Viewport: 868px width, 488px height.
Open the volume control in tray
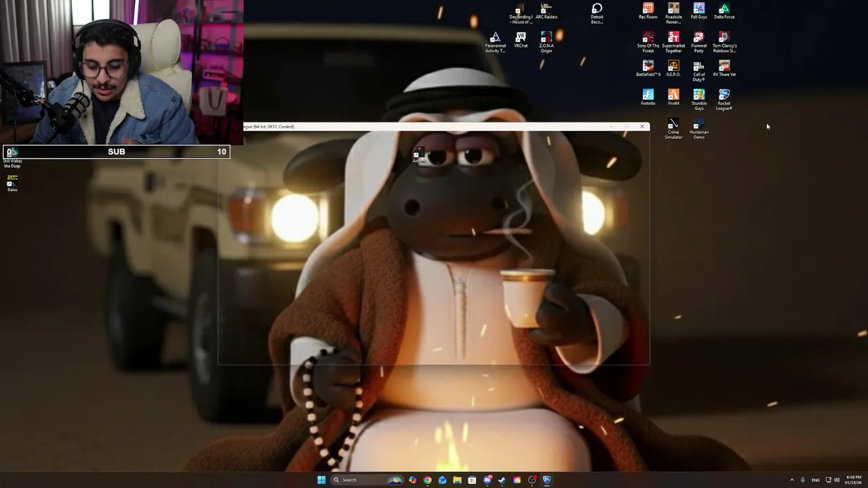click(837, 480)
